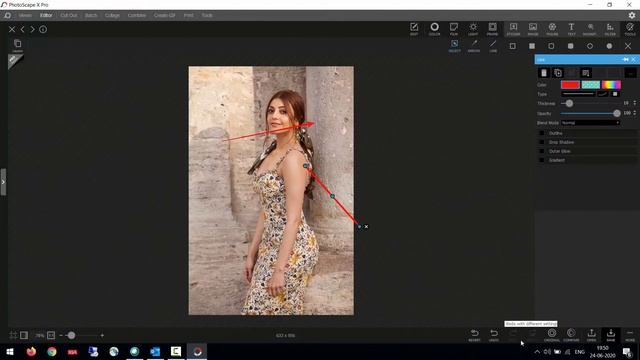640x360 pixels.
Task: Open the Magnifier insert icon
Action: [590, 29]
